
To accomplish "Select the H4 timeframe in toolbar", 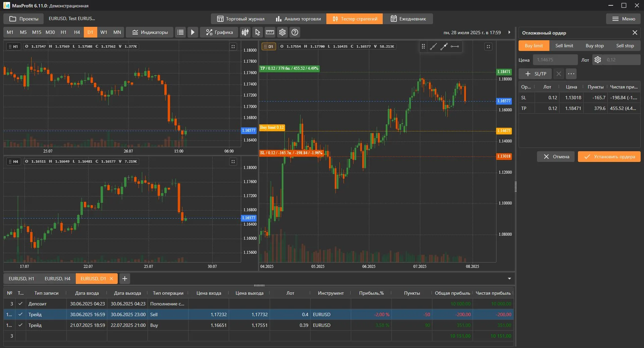I will point(77,32).
